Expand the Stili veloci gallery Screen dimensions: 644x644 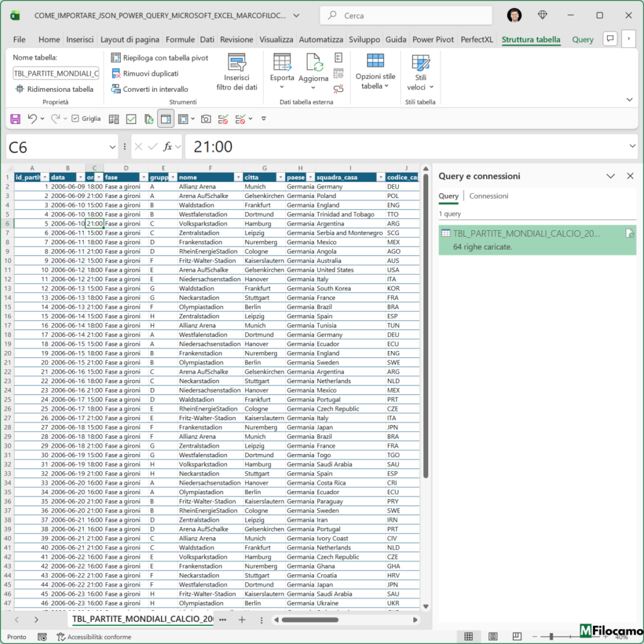coord(421,72)
